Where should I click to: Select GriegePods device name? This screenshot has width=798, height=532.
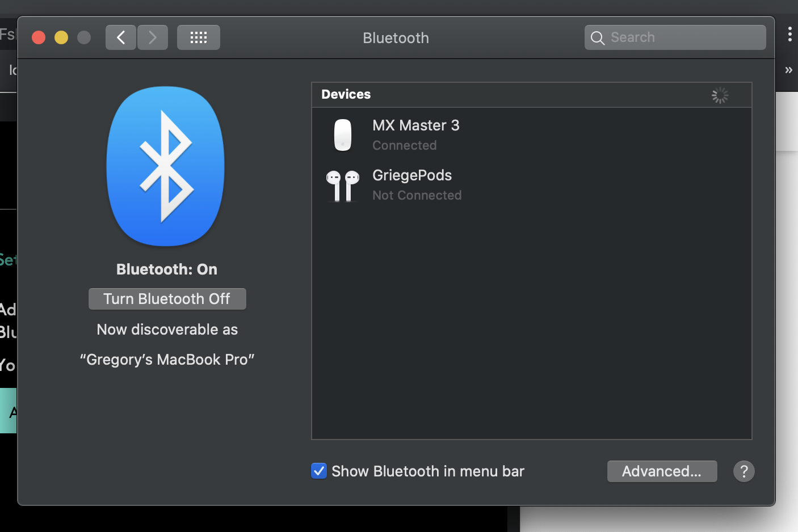pyautogui.click(x=412, y=175)
